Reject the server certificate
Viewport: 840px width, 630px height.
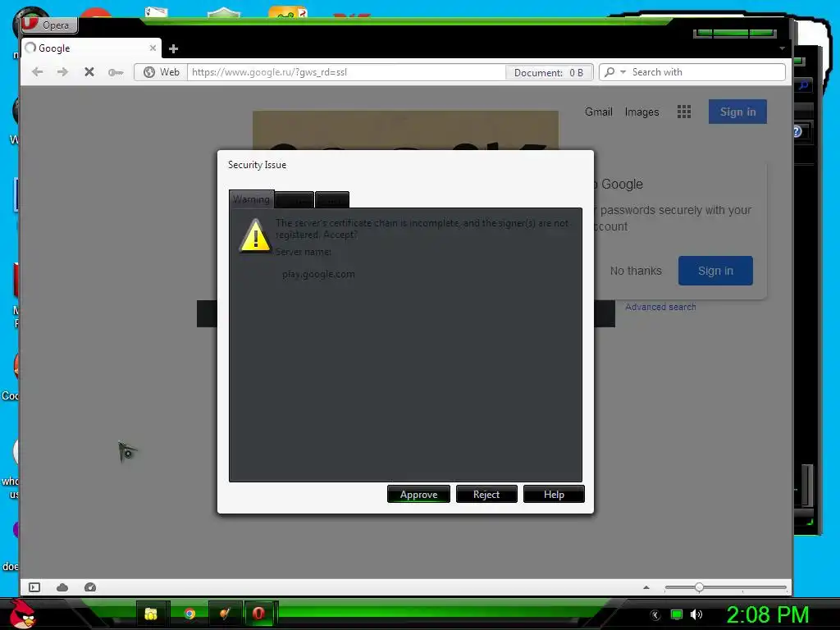486,495
